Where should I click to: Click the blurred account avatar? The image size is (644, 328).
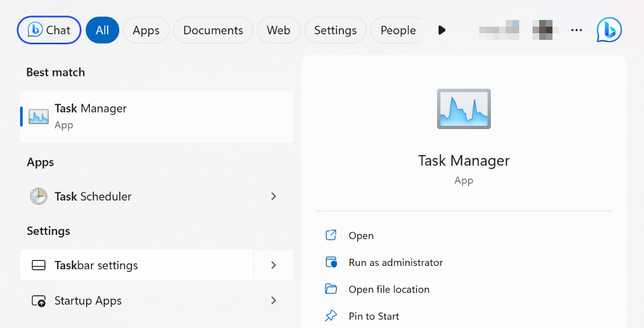pyautogui.click(x=545, y=30)
